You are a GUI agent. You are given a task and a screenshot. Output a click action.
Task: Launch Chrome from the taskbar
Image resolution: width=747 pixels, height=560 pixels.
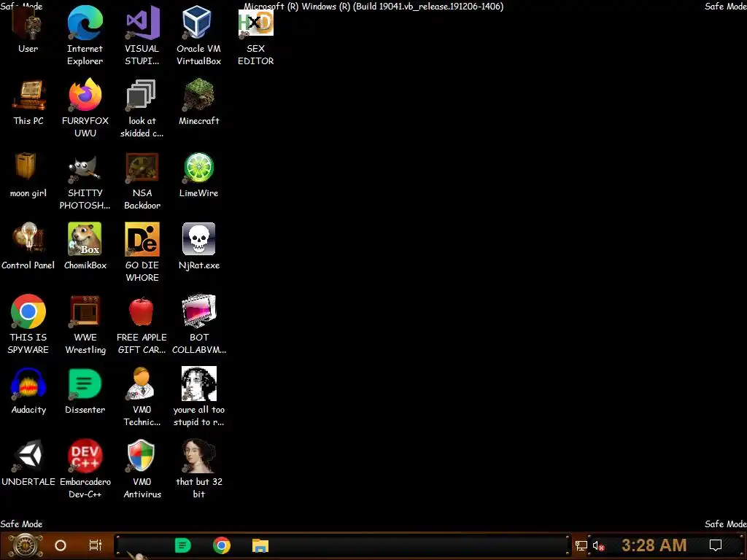(x=222, y=545)
